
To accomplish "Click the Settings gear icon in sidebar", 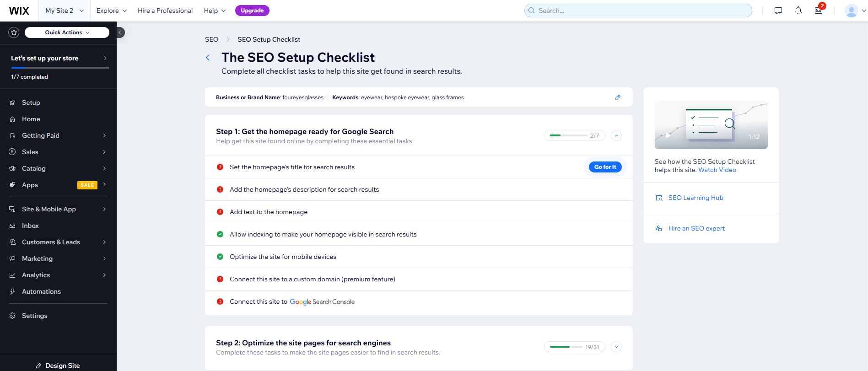I will [x=12, y=316].
